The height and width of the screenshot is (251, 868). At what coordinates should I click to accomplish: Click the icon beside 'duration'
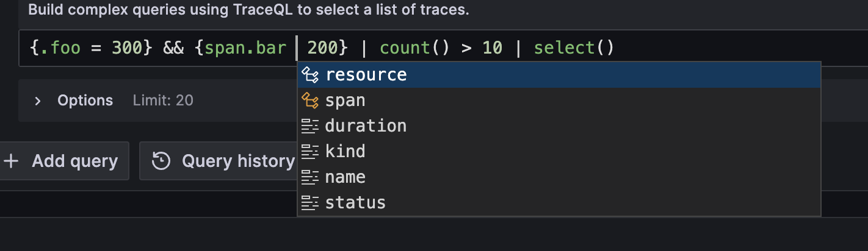[311, 126]
